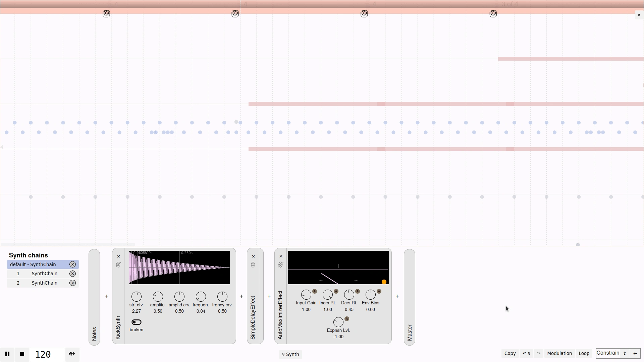Click the SimpleDelayEffect close icon
The width and height of the screenshot is (644, 362).
(x=253, y=256)
